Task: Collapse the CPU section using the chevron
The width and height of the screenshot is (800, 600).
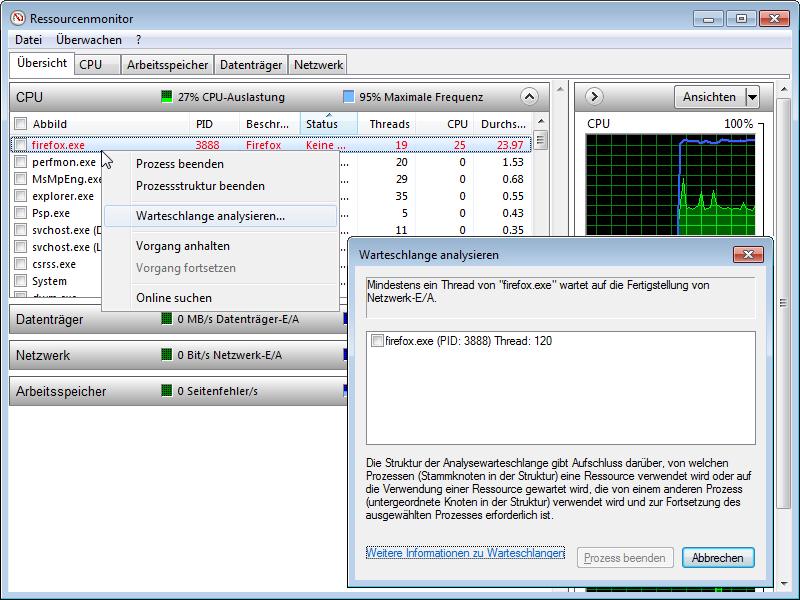Action: (x=529, y=97)
